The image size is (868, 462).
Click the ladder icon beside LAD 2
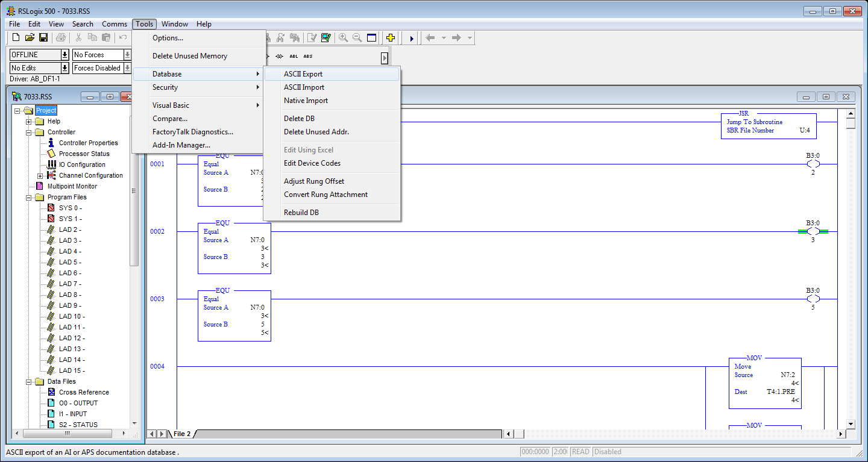tap(51, 229)
